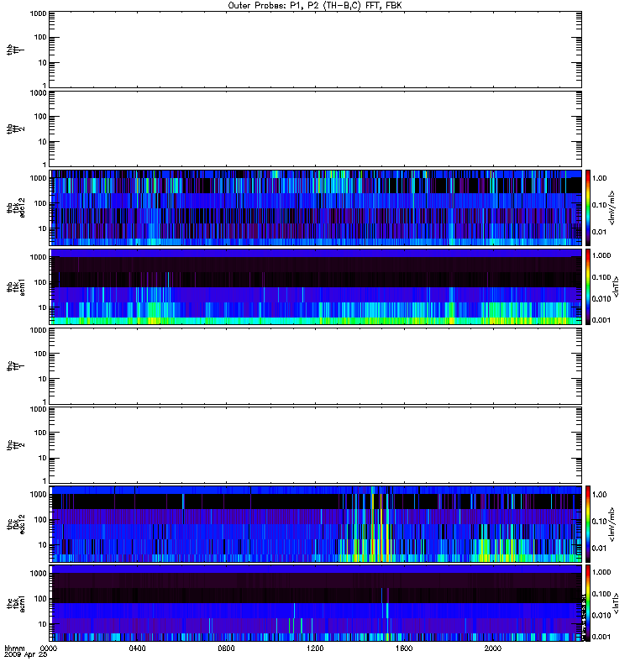Screen dimensions: 630x672
Task: Click the hhmm axis unit label
Action: click(14, 648)
